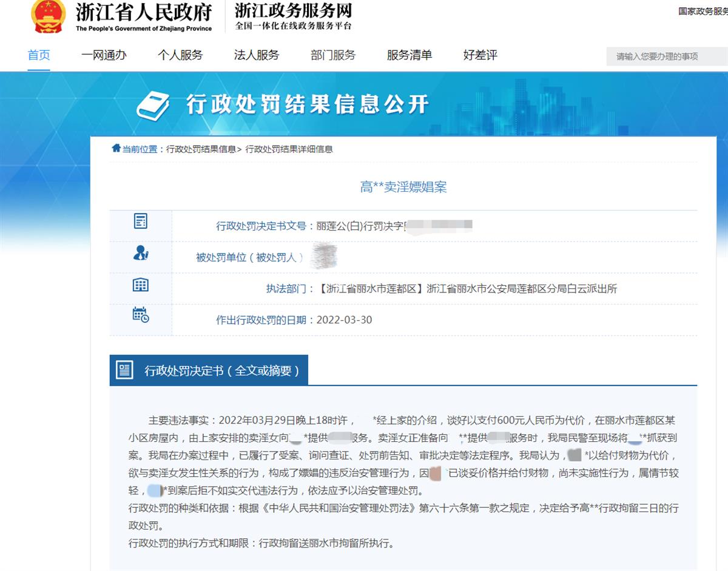Click the 行政处罚结果信息 breadcrumb link
728x571 pixels.
pyautogui.click(x=201, y=149)
